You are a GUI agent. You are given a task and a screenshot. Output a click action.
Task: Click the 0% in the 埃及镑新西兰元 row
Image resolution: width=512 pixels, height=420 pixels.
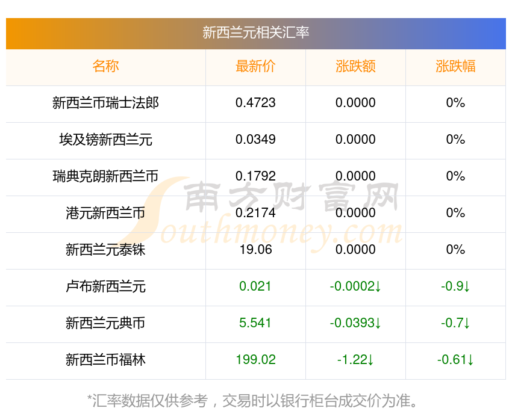tap(455, 140)
